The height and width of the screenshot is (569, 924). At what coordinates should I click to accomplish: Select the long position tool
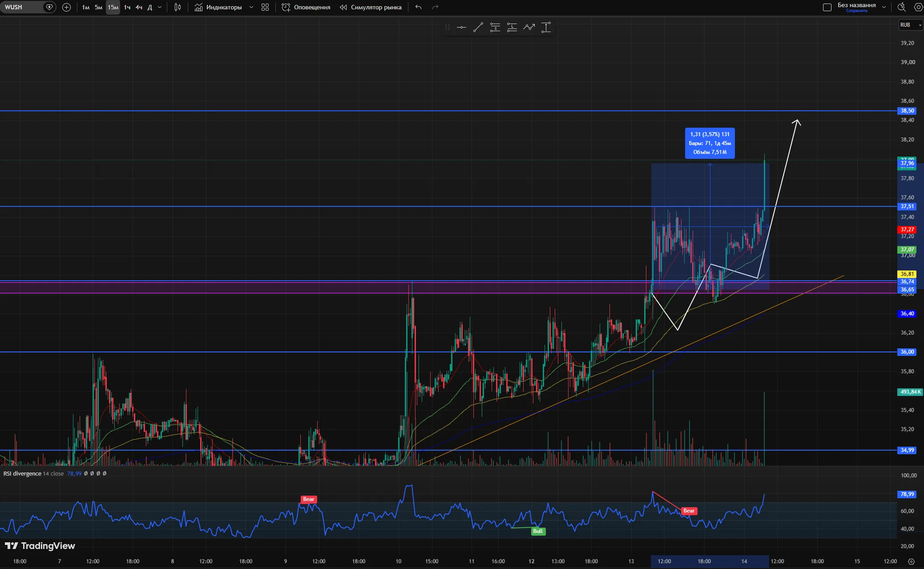[x=512, y=28]
